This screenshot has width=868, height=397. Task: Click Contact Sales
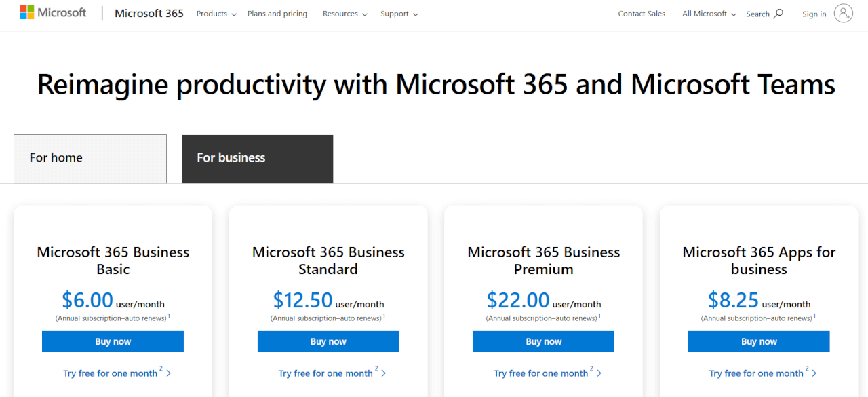(x=642, y=13)
